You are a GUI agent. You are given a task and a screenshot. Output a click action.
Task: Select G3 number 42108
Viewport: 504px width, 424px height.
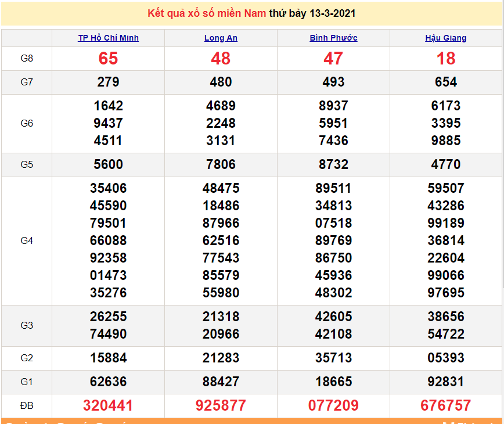pyautogui.click(x=333, y=334)
